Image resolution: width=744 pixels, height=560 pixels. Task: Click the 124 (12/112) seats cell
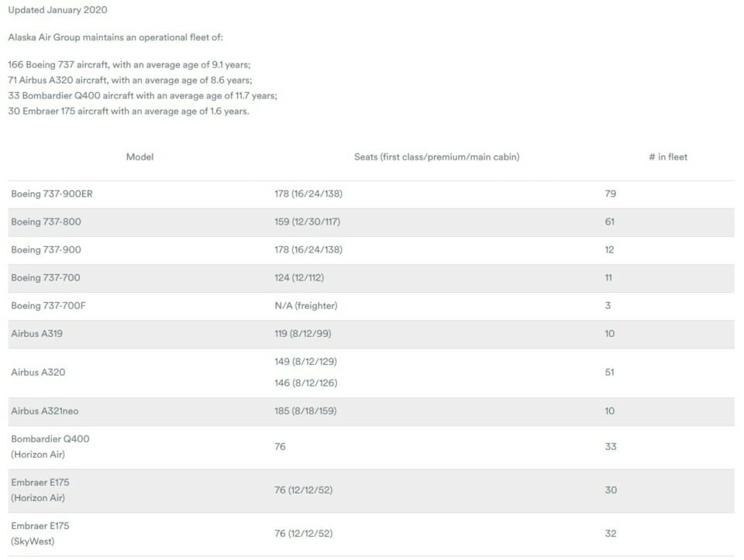coord(299,278)
